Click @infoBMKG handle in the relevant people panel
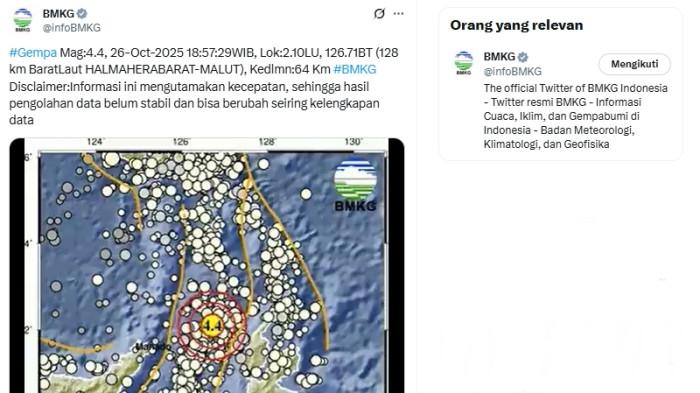The image size is (700, 393). (512, 71)
